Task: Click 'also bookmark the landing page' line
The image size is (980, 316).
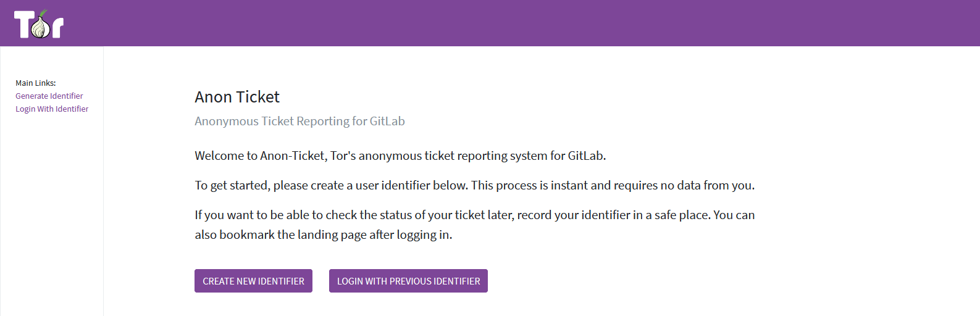Action: pos(324,235)
